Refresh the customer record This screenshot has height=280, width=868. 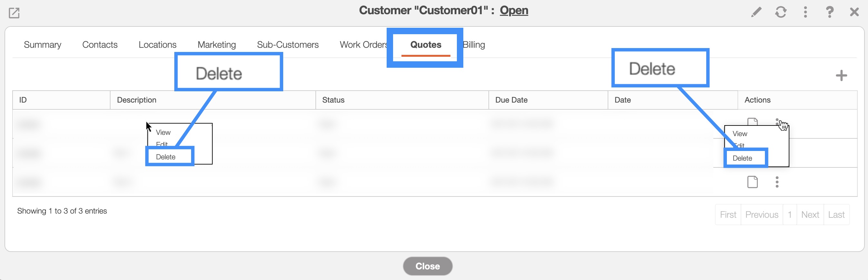point(780,12)
